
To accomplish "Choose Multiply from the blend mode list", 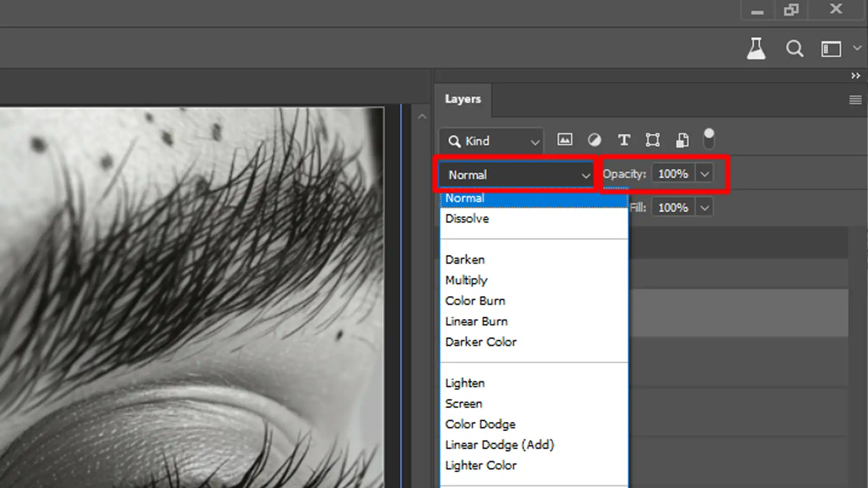I will (466, 280).
